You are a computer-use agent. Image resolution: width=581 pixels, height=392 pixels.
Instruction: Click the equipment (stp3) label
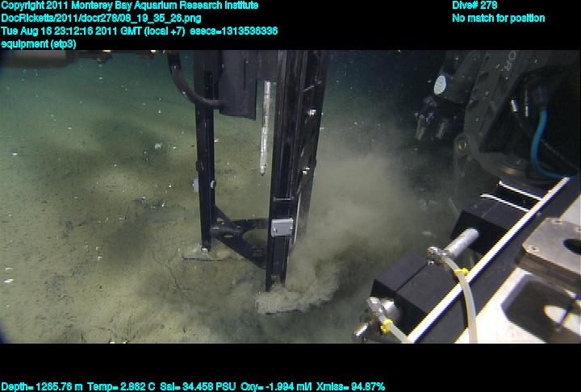[x=39, y=44]
